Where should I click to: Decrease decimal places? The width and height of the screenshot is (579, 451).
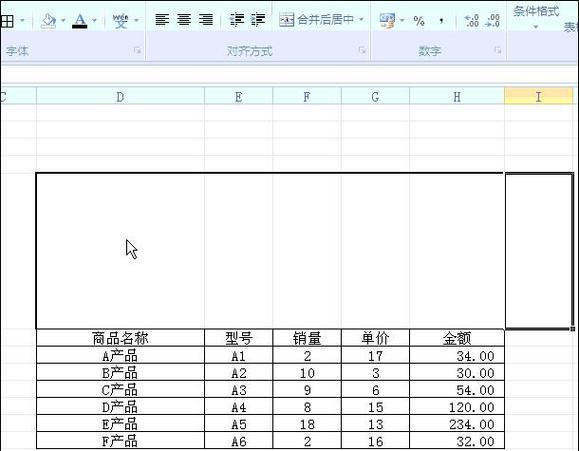(x=493, y=21)
